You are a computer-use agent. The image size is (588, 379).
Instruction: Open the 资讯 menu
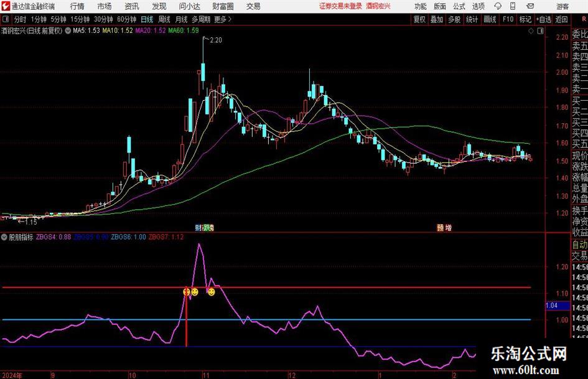click(132, 6)
